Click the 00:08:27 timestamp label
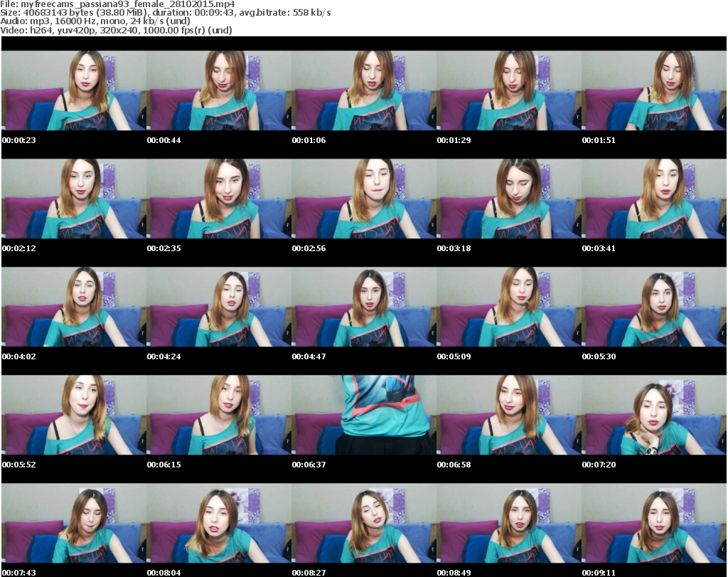The width and height of the screenshot is (728, 577). 309,573
